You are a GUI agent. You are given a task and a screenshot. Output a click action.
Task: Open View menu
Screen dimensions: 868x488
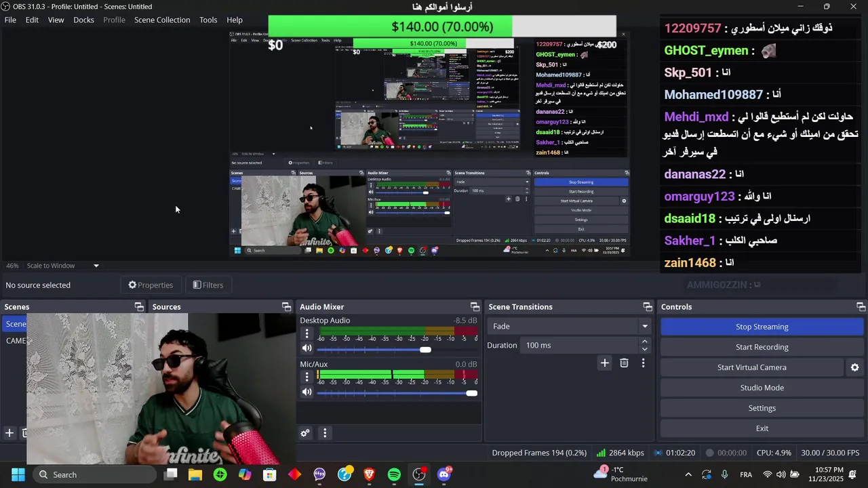(56, 20)
